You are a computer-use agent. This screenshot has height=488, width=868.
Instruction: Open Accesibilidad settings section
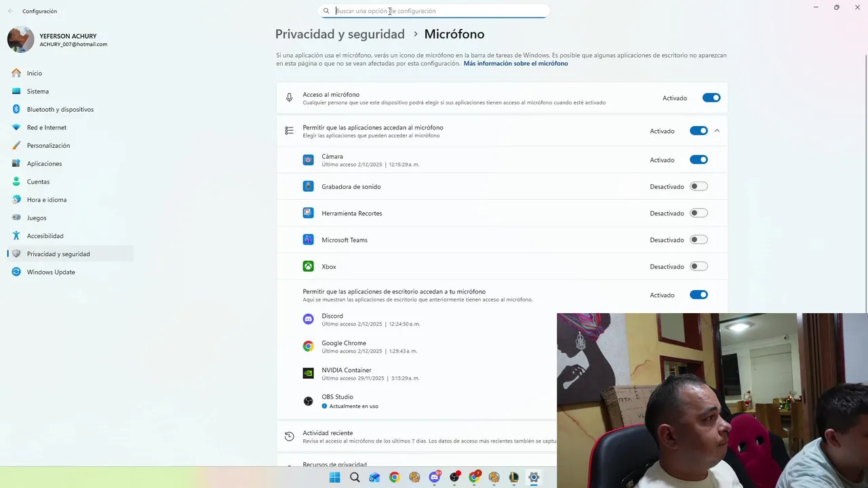71,236
